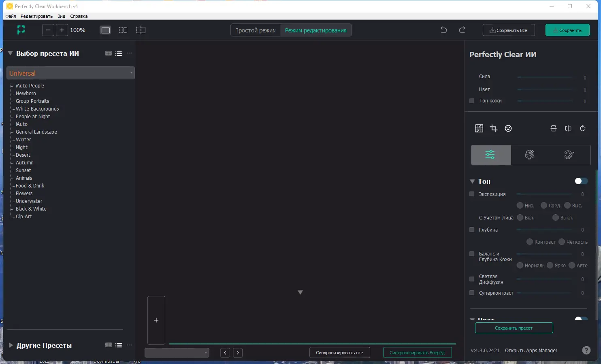
Task: Open the Справка menu
Action: (79, 16)
